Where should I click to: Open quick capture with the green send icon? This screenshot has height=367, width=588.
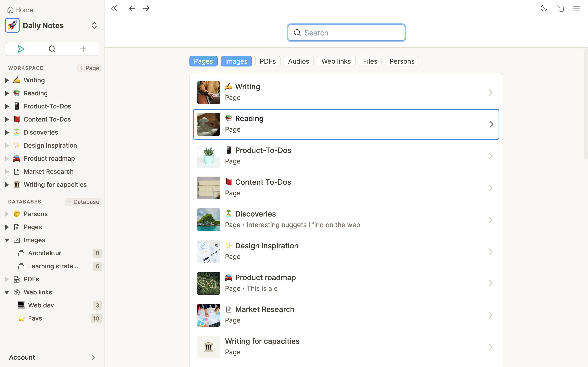point(21,49)
